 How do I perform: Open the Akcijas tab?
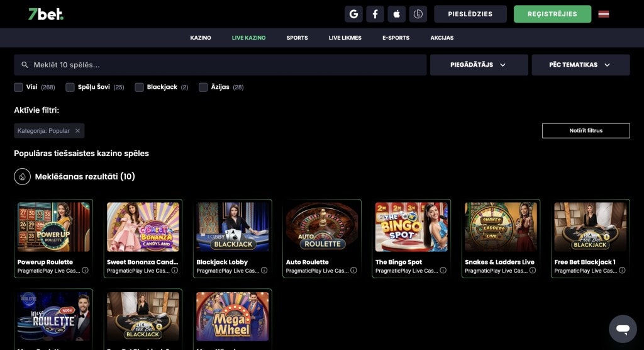(442, 38)
